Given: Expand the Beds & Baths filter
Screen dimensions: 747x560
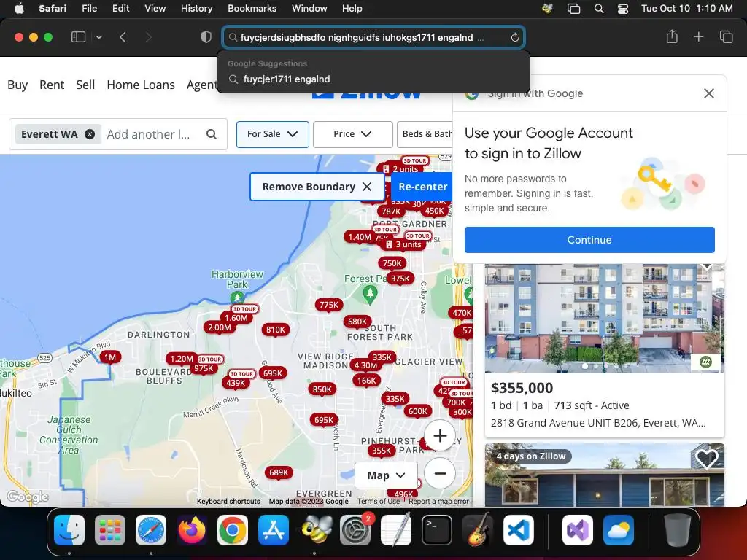Looking at the screenshot, I should (425, 134).
